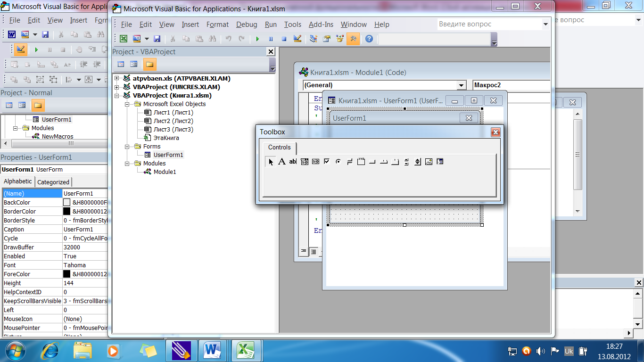
Task: Select the MultiPage control in Toolbox
Action: [395, 162]
